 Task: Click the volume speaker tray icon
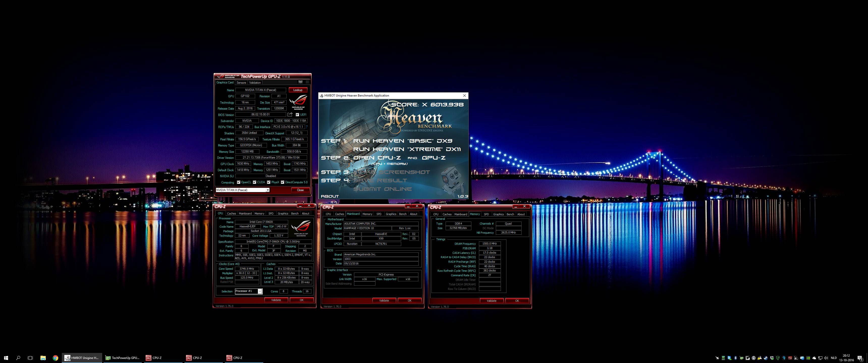point(826,358)
